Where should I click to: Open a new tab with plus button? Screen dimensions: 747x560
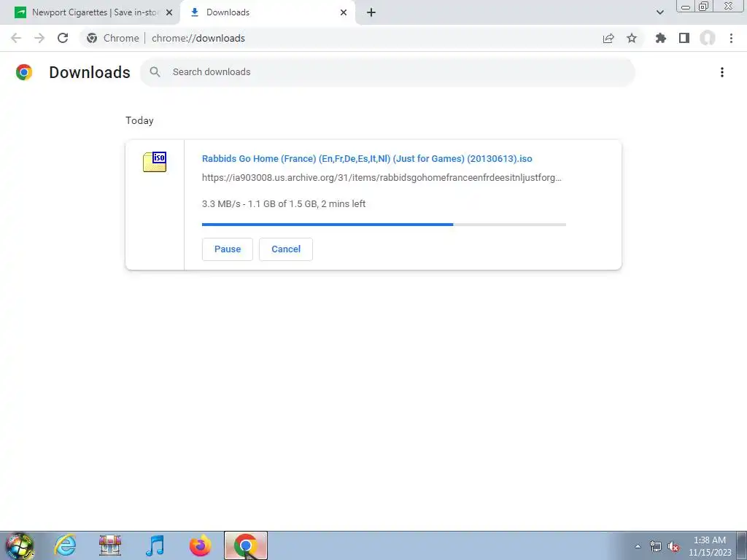pyautogui.click(x=371, y=12)
